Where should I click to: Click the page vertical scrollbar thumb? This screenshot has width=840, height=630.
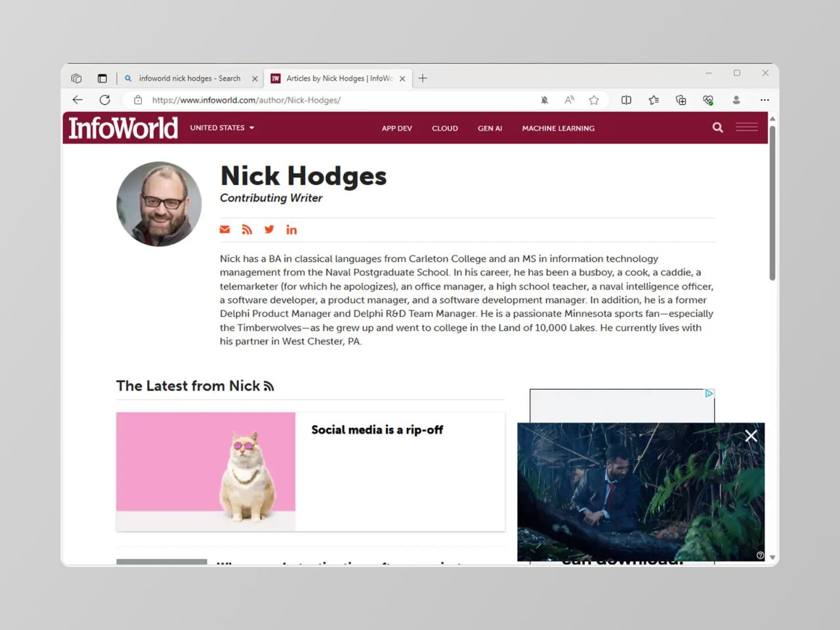pos(772,202)
